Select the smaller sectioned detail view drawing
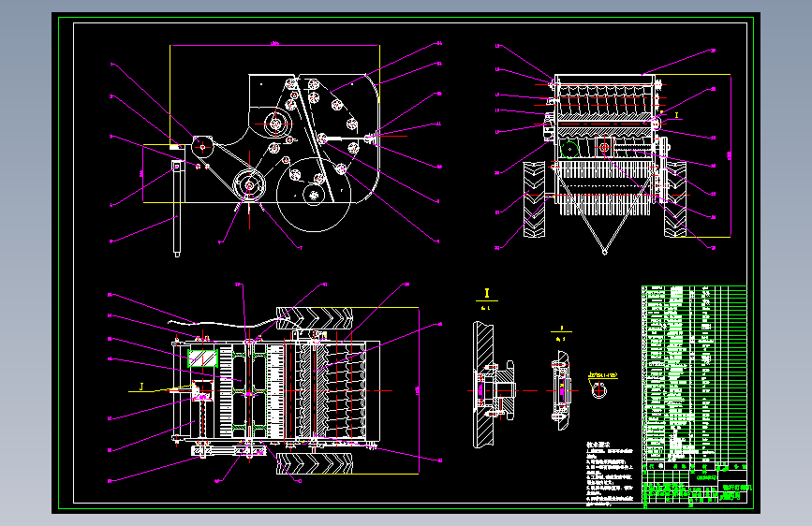 click(562, 390)
